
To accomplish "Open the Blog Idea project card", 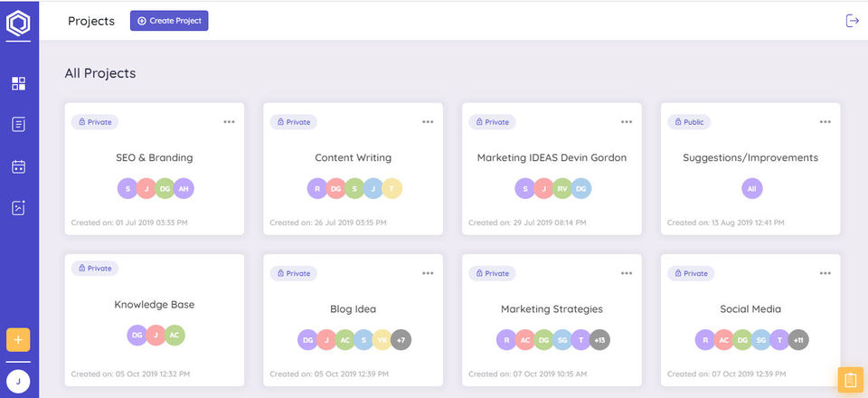I will coord(353,309).
